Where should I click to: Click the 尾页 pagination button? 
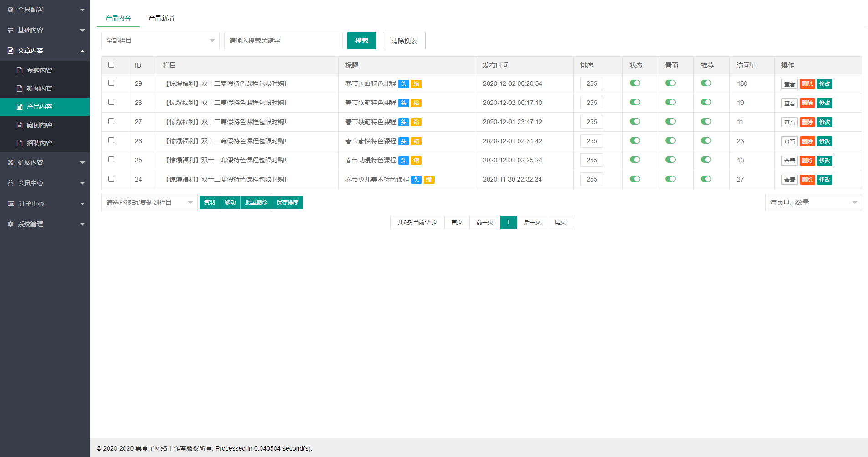pos(560,223)
